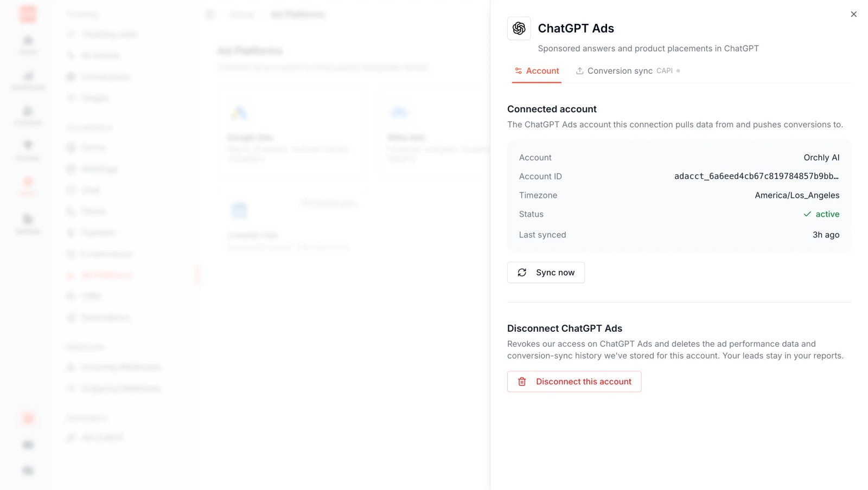Viewport: 868px width, 490px height.
Task: Click the 3h ago last synced value
Action: point(826,235)
